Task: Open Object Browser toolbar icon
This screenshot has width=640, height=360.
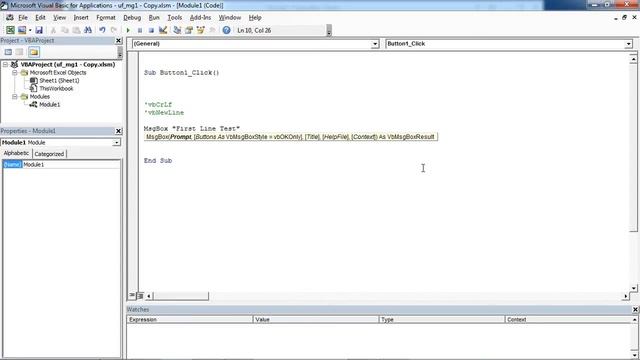Action: pyautogui.click(x=200, y=30)
